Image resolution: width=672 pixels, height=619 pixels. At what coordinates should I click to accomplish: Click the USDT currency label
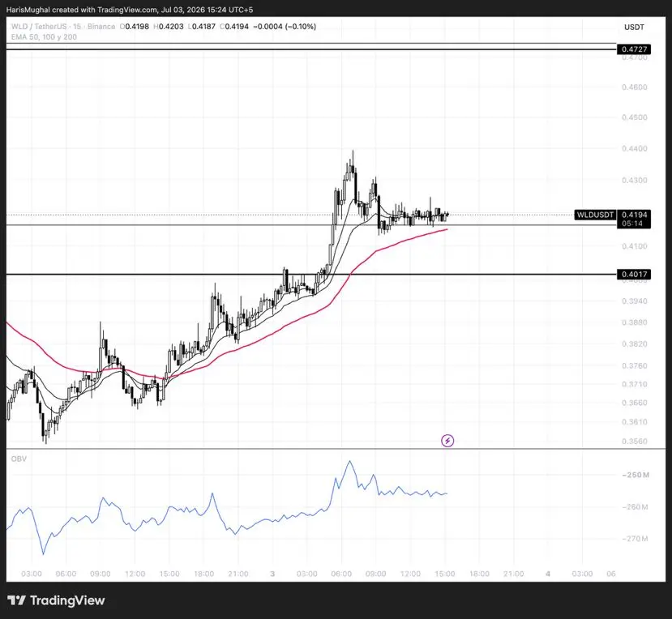point(634,27)
